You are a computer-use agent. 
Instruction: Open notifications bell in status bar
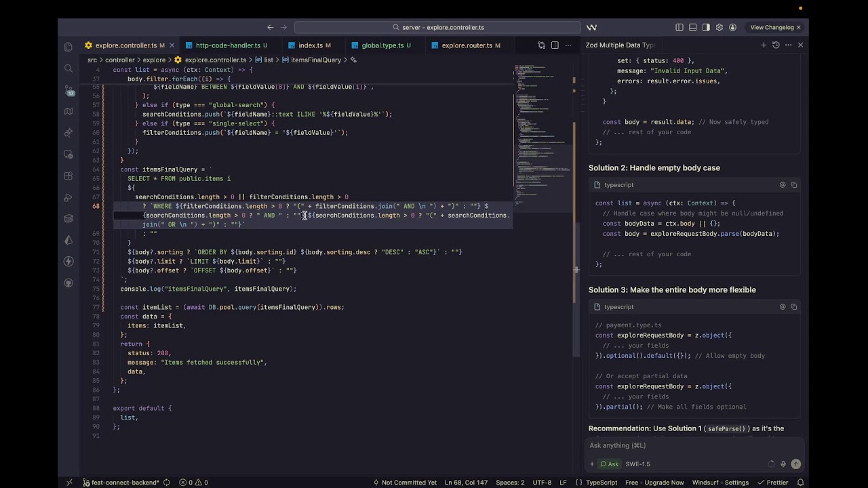coord(800,483)
